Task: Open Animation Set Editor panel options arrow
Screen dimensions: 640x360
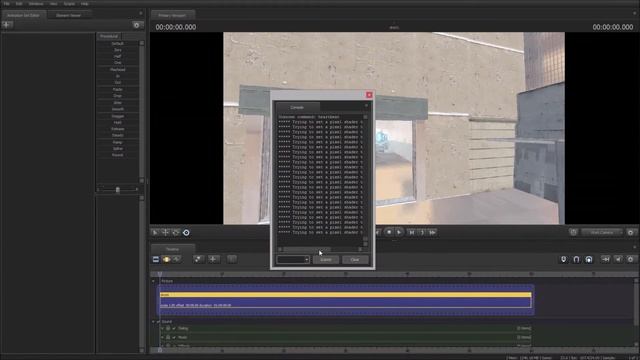Action: coord(141,13)
